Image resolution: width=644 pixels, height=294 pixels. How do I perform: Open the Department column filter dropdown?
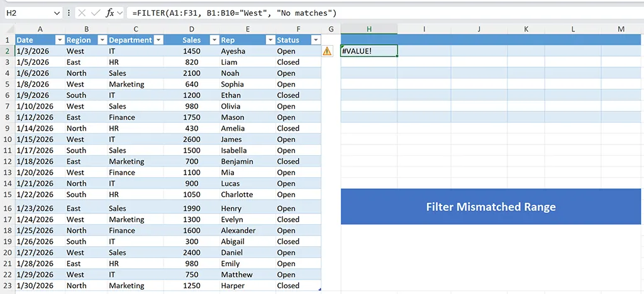pyautogui.click(x=158, y=40)
